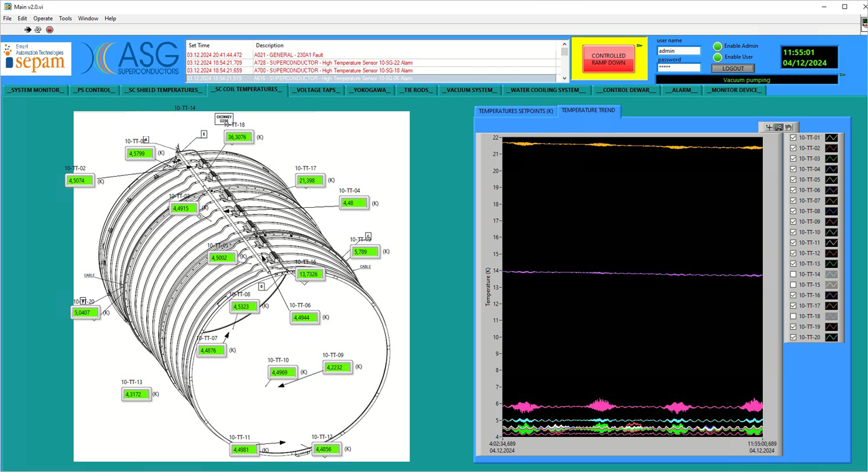Viewport: 868px width, 472px height.
Task: Click the user name input field
Action: (678, 51)
